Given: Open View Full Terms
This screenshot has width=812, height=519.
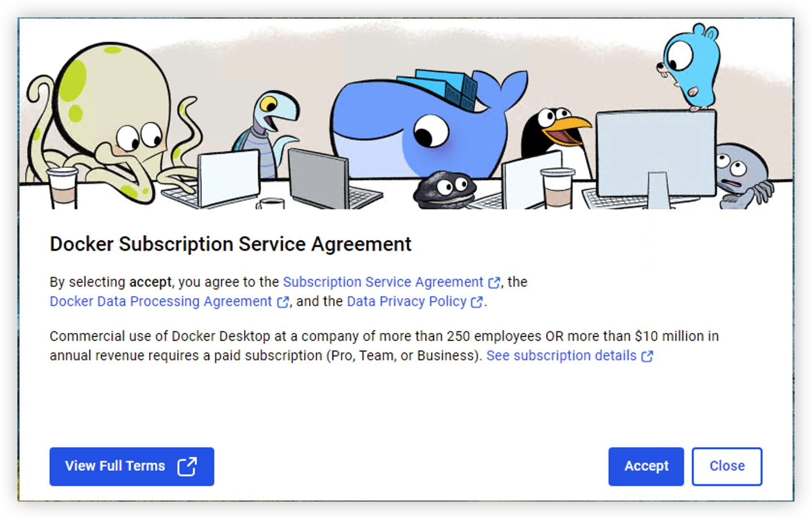Looking at the screenshot, I should point(132,466).
